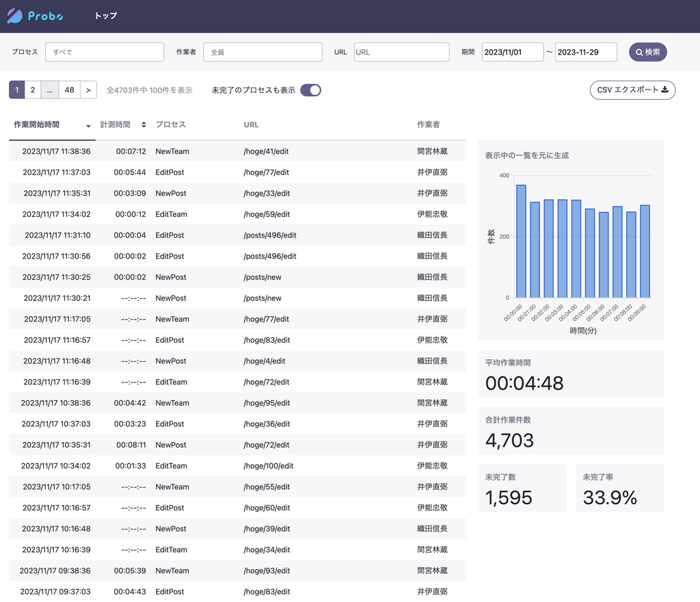Image resolution: width=700 pixels, height=602 pixels.
Task: Click the URL filter input field
Action: [x=401, y=52]
